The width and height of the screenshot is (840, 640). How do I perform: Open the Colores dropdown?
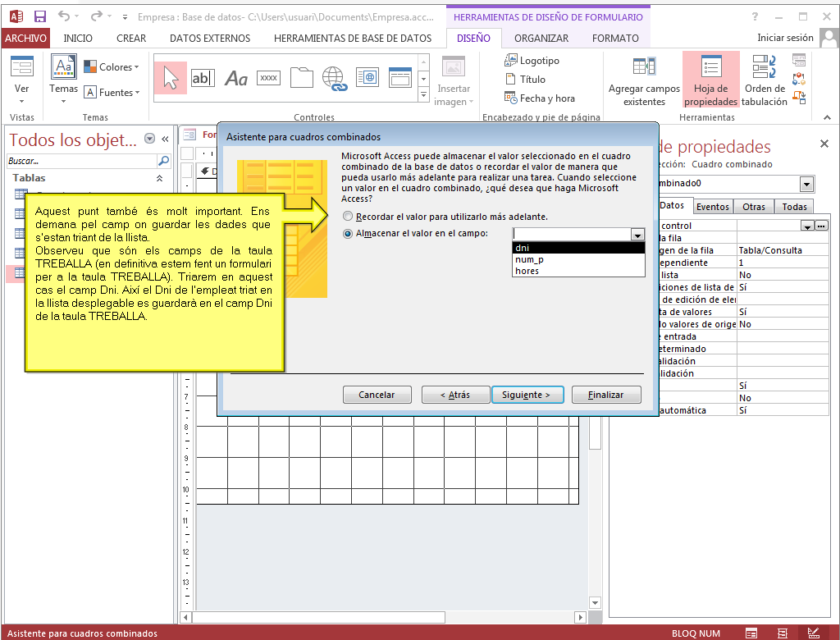112,67
